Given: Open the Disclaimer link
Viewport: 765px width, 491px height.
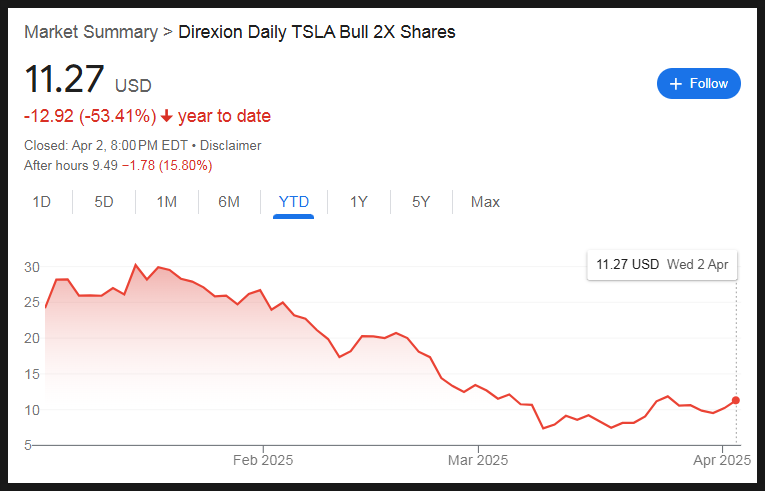Looking at the screenshot, I should [230, 145].
